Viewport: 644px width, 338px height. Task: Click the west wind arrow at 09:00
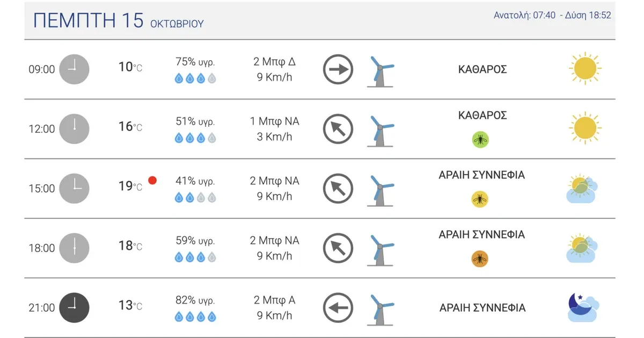[338, 69]
